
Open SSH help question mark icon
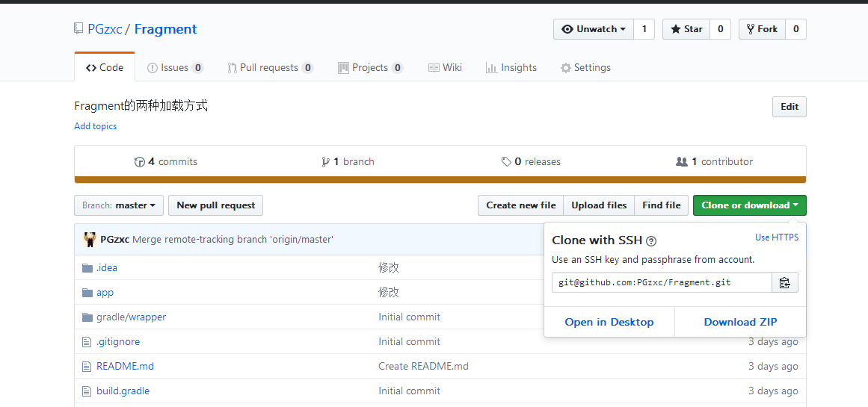point(651,240)
